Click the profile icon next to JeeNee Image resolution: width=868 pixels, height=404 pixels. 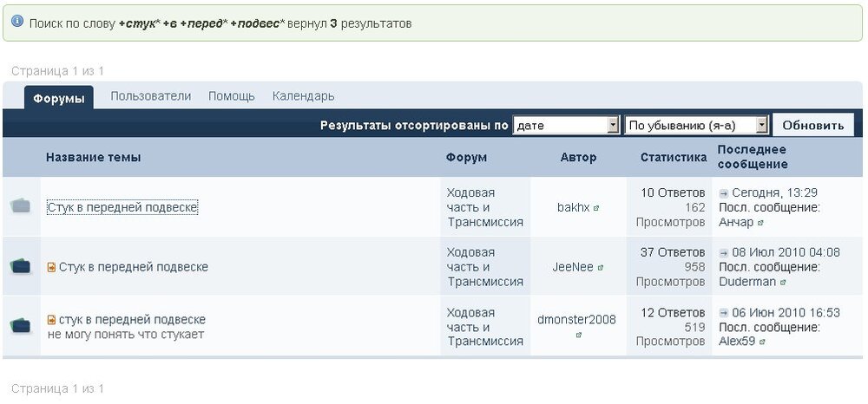(x=601, y=268)
